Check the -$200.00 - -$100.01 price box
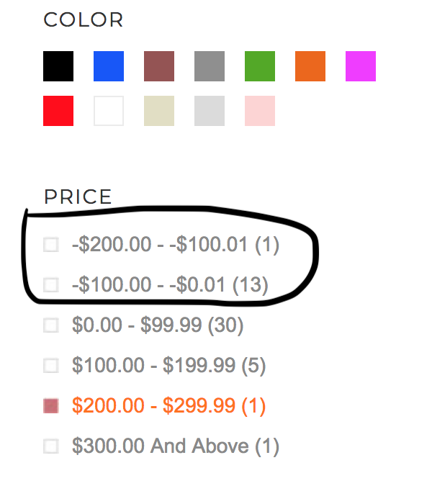The width and height of the screenshot is (432, 504). tap(50, 245)
